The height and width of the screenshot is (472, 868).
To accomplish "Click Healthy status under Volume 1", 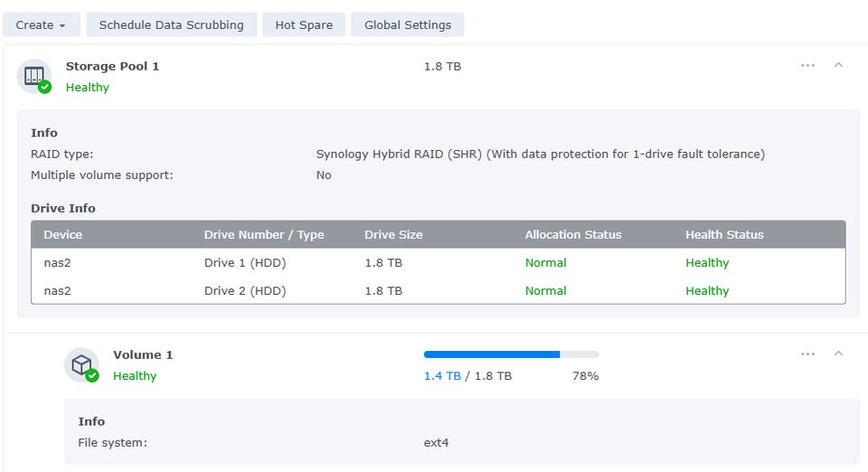I will (x=135, y=376).
